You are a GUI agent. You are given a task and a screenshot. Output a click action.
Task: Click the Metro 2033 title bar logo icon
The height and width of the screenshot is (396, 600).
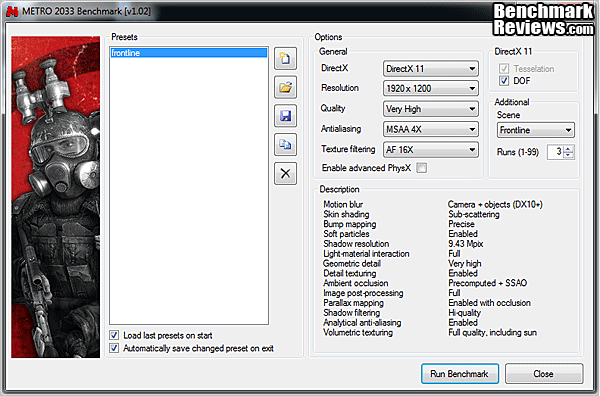pos(12,11)
